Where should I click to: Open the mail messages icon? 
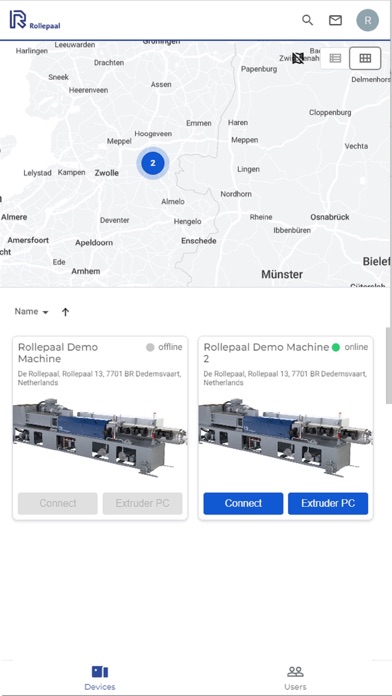[335, 20]
